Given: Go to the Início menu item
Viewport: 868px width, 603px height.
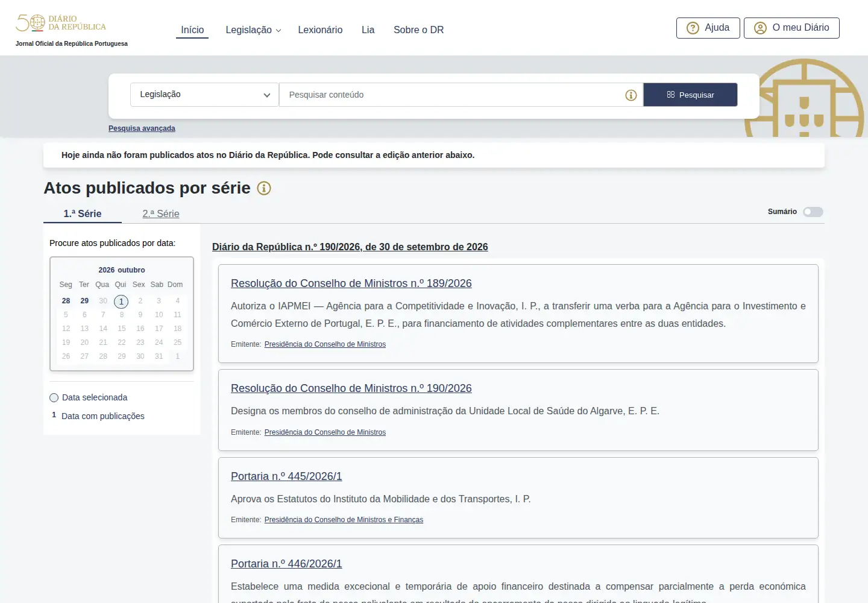Looking at the screenshot, I should point(192,30).
